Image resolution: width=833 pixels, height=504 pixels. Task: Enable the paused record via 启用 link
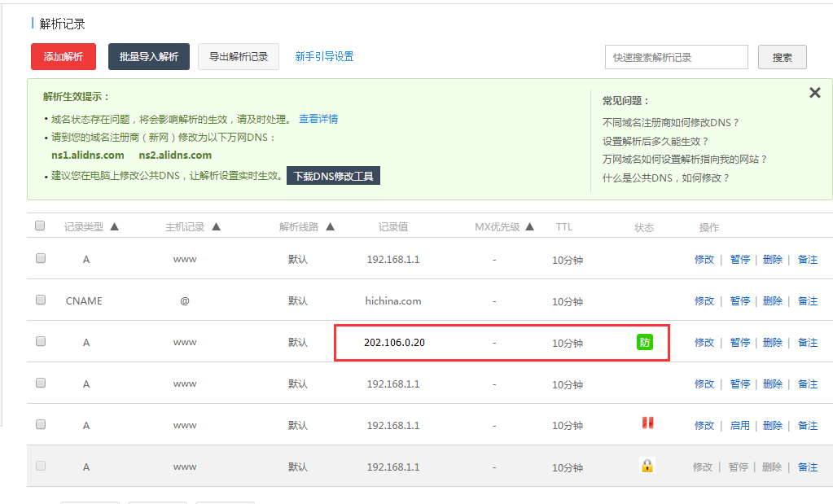[x=739, y=424]
